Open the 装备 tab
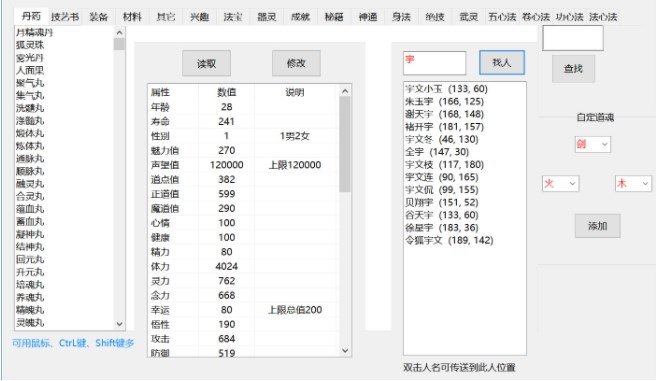The width and height of the screenshot is (656, 381). click(x=99, y=17)
